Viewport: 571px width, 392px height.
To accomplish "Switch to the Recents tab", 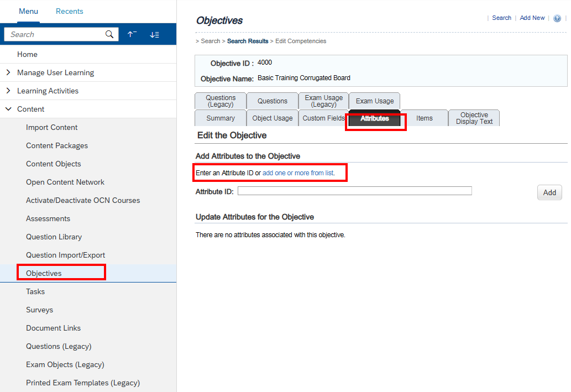I will click(x=69, y=11).
